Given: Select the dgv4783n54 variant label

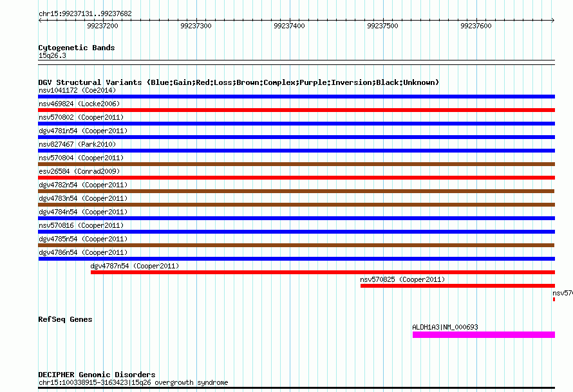Looking at the screenshot, I should coord(83,198).
